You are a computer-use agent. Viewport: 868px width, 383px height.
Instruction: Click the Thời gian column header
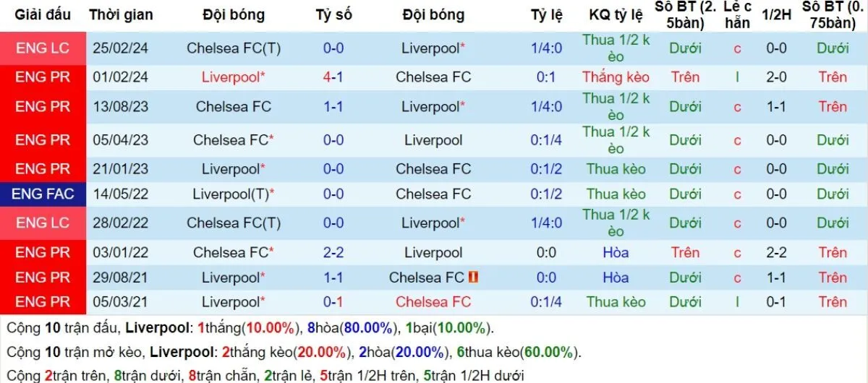pyautogui.click(x=121, y=14)
